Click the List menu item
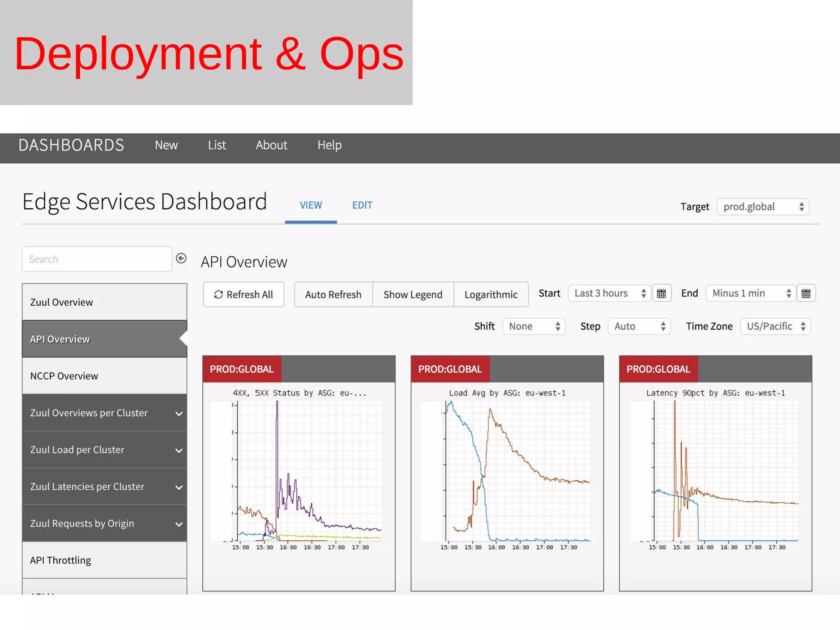The height and width of the screenshot is (630, 840). coord(217,145)
